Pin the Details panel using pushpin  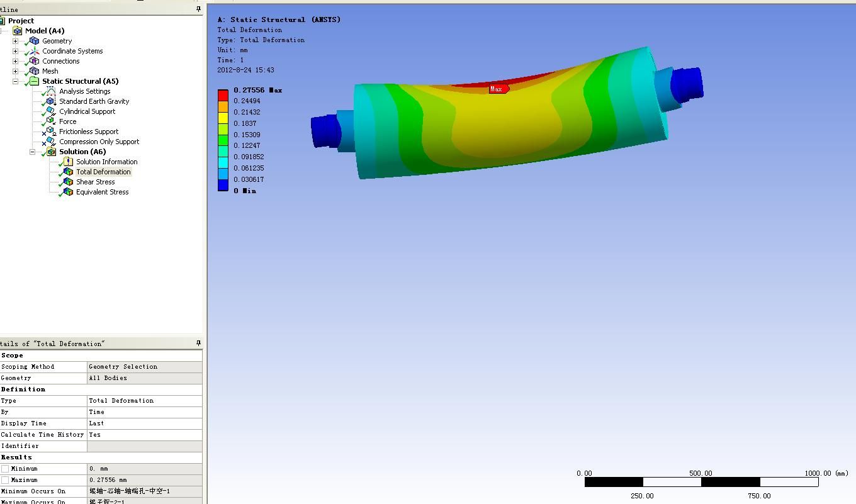pyautogui.click(x=198, y=344)
